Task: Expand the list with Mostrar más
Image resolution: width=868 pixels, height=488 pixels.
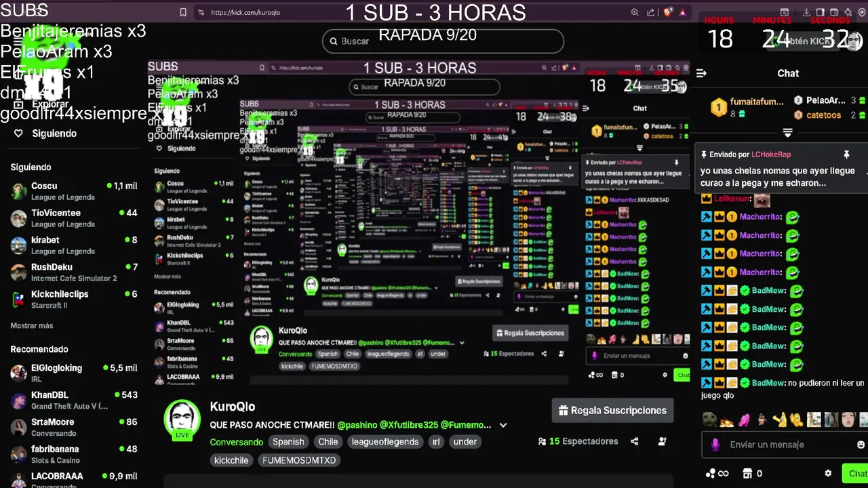Action: tap(31, 326)
